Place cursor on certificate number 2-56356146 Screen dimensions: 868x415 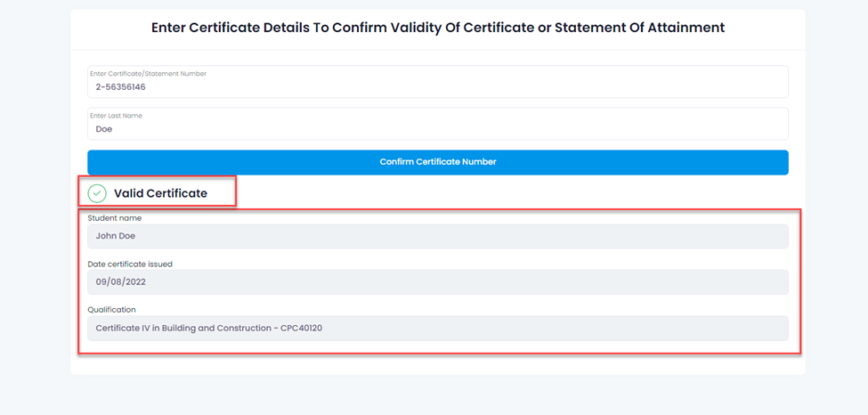[121, 87]
